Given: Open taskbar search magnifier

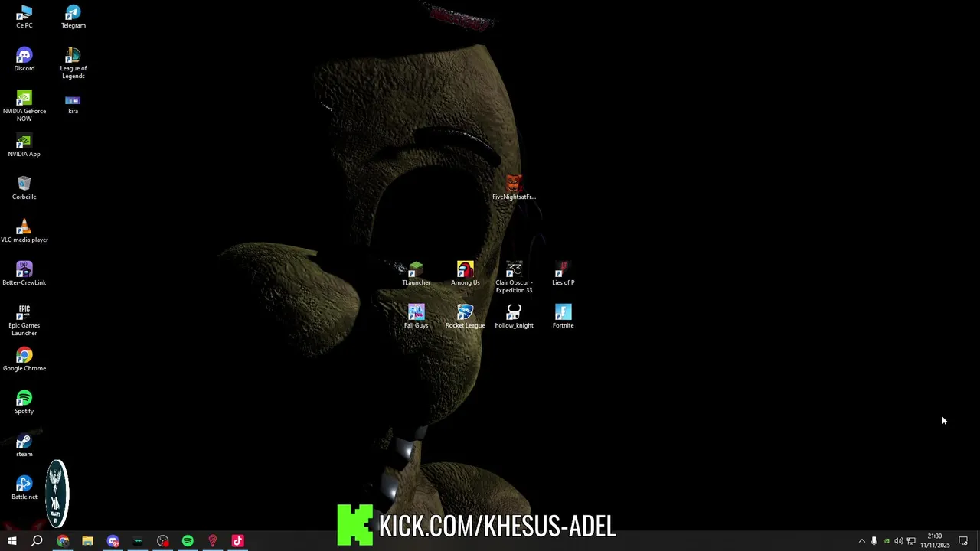Looking at the screenshot, I should click(37, 541).
